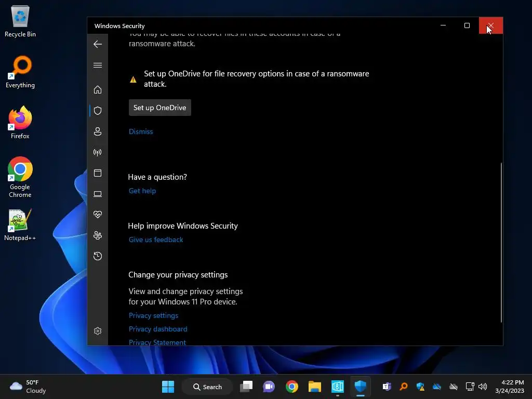Open the Privacy dashboard link

(x=158, y=329)
